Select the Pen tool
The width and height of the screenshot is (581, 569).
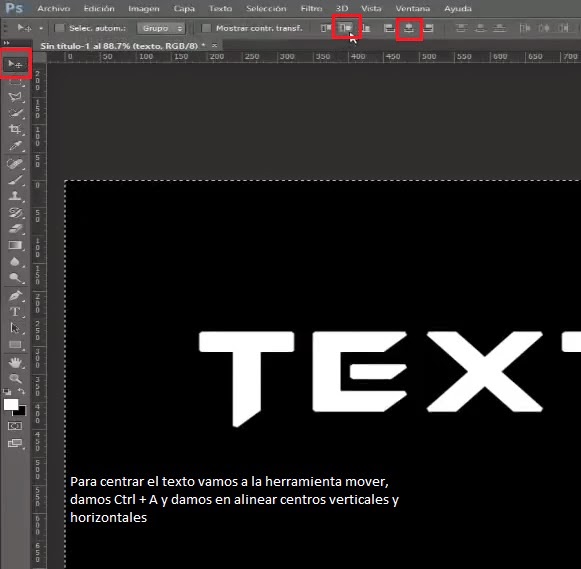15,296
